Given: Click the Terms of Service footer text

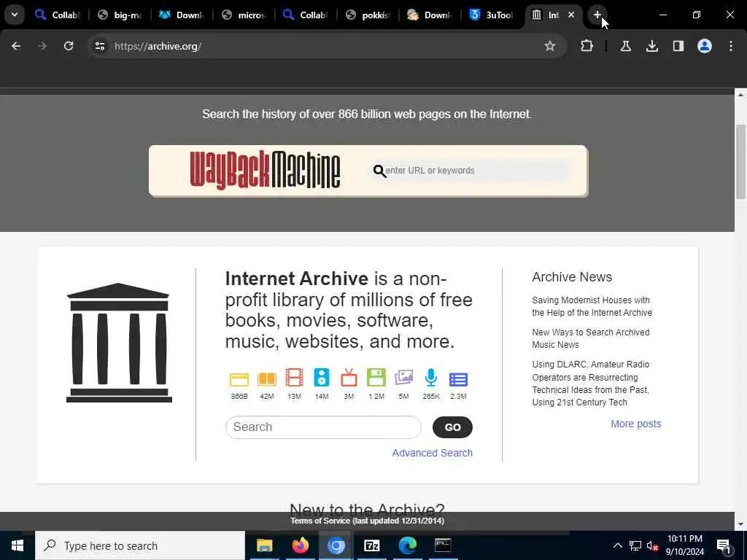Looking at the screenshot, I should (368, 521).
